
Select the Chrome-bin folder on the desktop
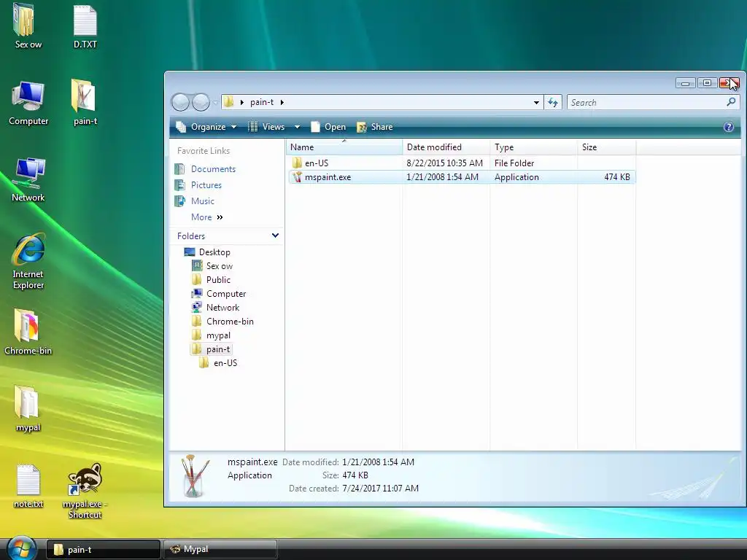tap(28, 332)
